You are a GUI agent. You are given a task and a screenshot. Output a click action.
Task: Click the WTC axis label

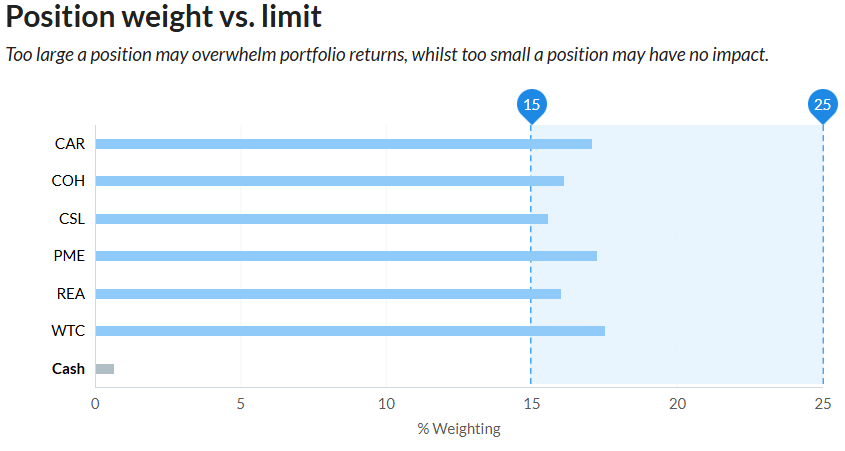[x=68, y=331]
